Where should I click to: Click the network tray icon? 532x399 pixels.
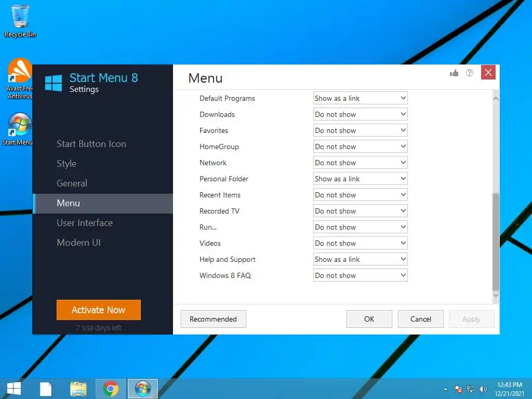(x=471, y=389)
